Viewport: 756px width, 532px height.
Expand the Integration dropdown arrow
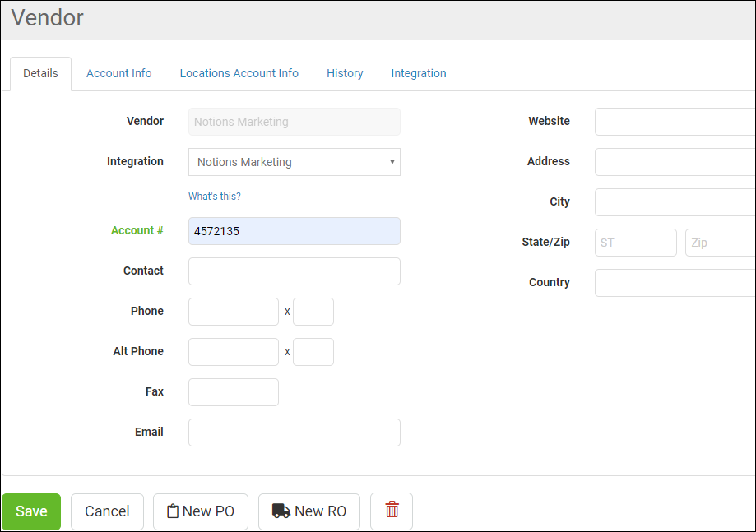(392, 162)
